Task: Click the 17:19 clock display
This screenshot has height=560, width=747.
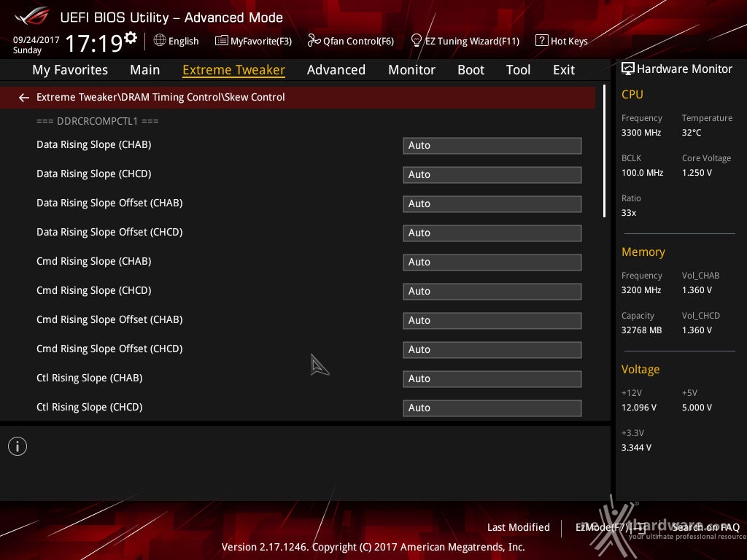Action: [x=94, y=43]
